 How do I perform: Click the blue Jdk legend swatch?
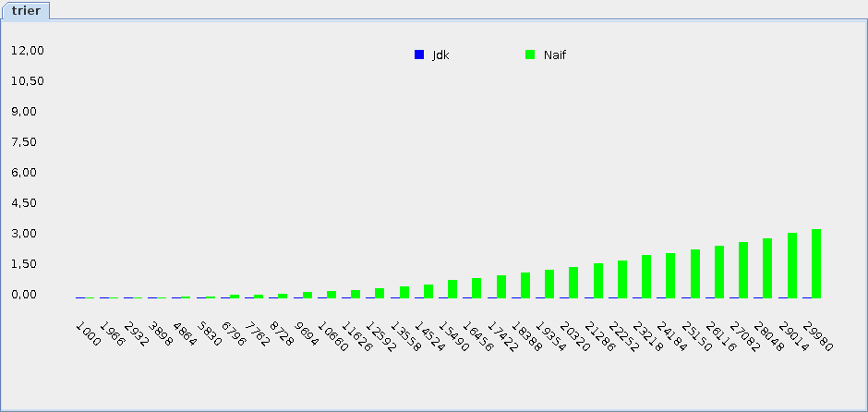tap(419, 55)
